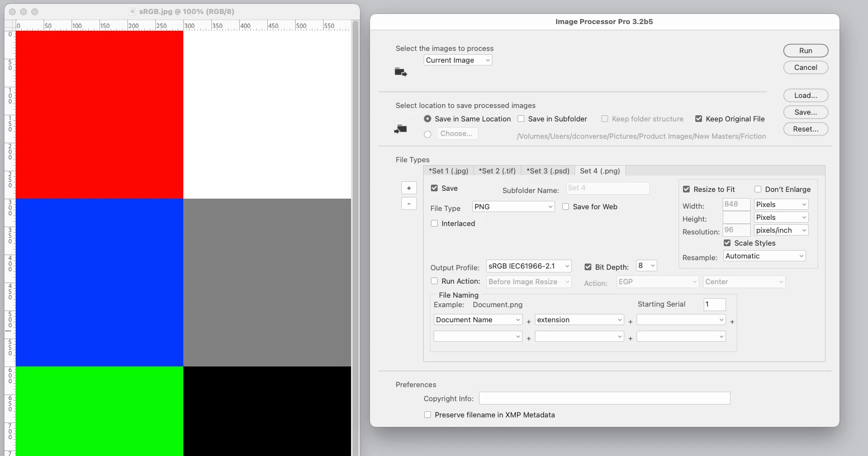Click the Copyright Info text field
The height and width of the screenshot is (456, 868).
point(605,398)
